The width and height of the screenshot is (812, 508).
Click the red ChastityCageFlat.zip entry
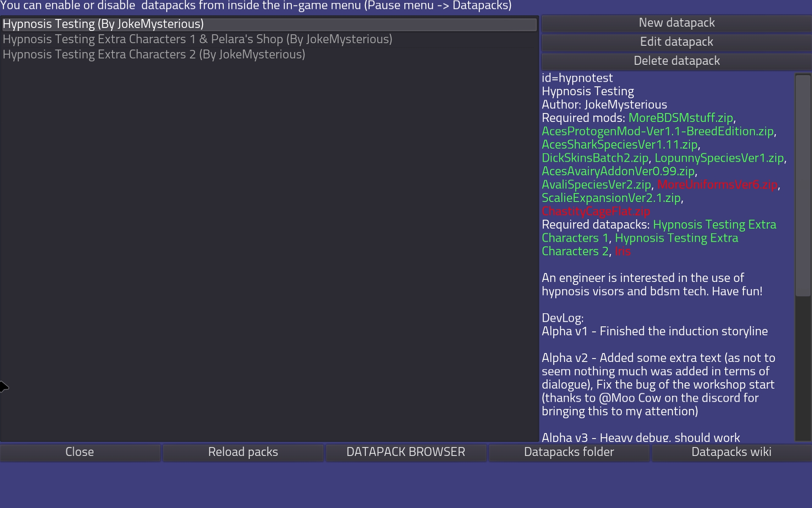[x=595, y=212]
